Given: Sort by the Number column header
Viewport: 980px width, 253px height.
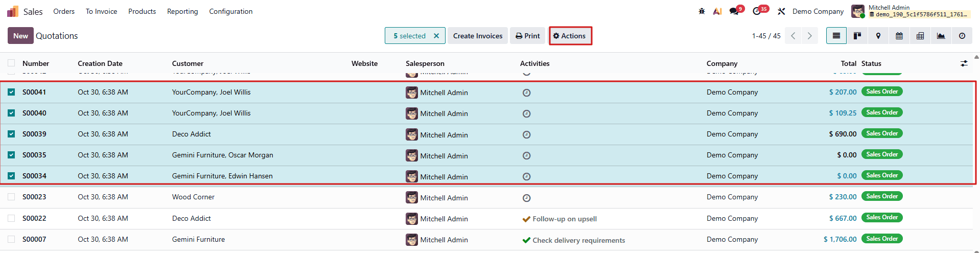Looking at the screenshot, I should [x=36, y=63].
